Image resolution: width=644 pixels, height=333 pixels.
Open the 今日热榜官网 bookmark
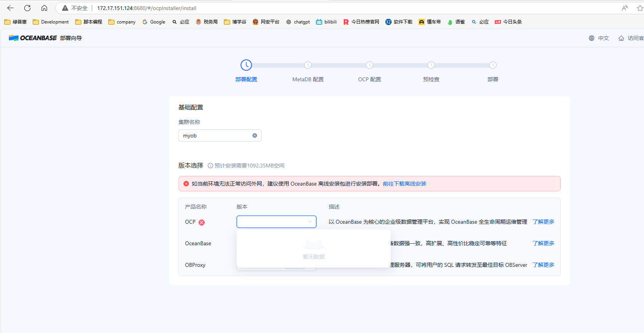tap(361, 22)
